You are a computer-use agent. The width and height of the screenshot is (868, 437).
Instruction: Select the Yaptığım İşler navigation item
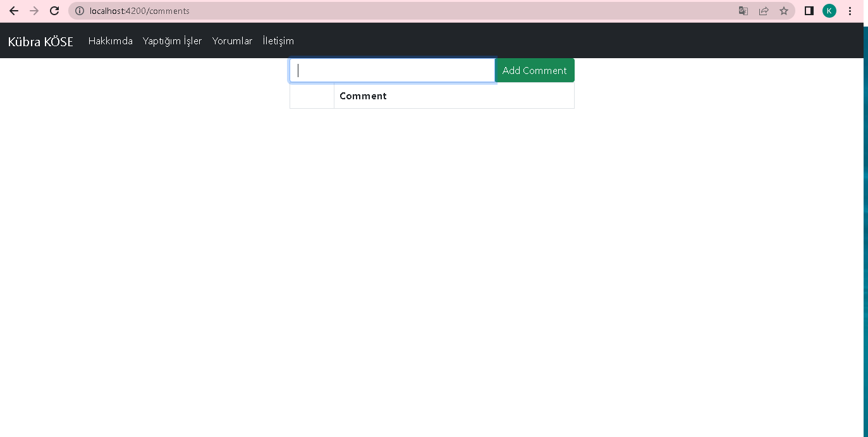coord(172,40)
